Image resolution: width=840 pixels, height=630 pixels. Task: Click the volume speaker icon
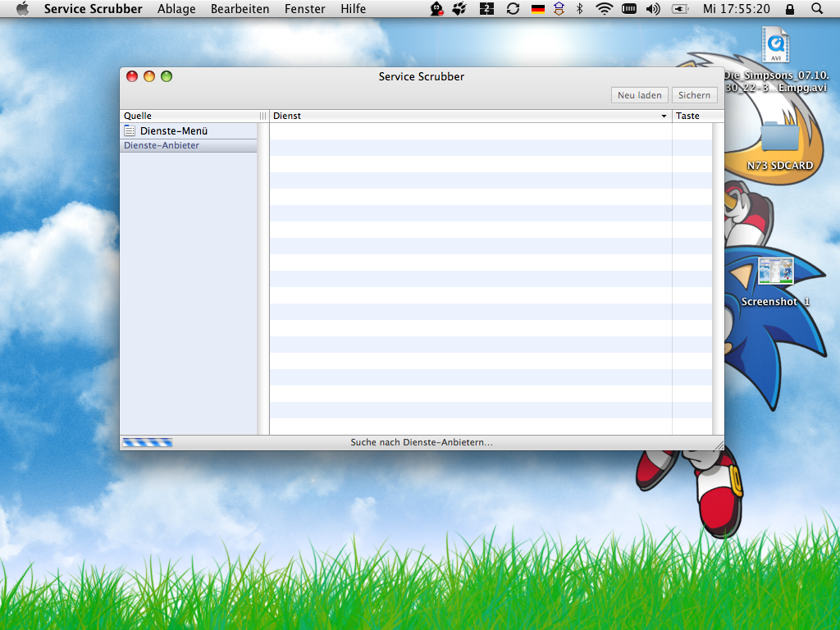652,8
